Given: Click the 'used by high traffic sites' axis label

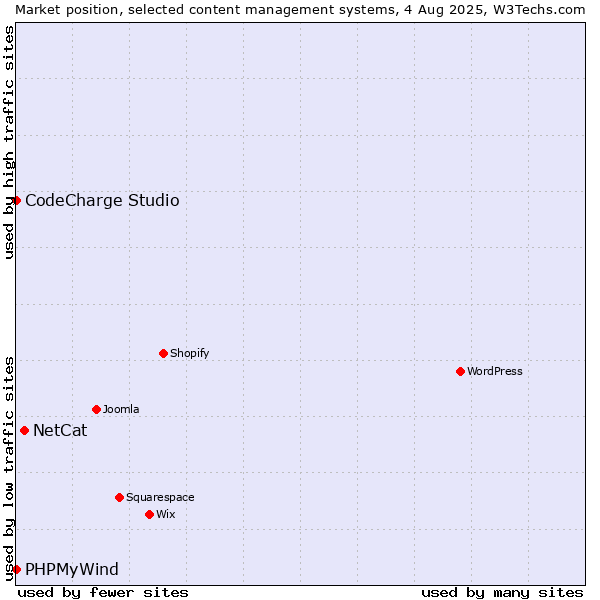Looking at the screenshot, I should [x=8, y=142].
